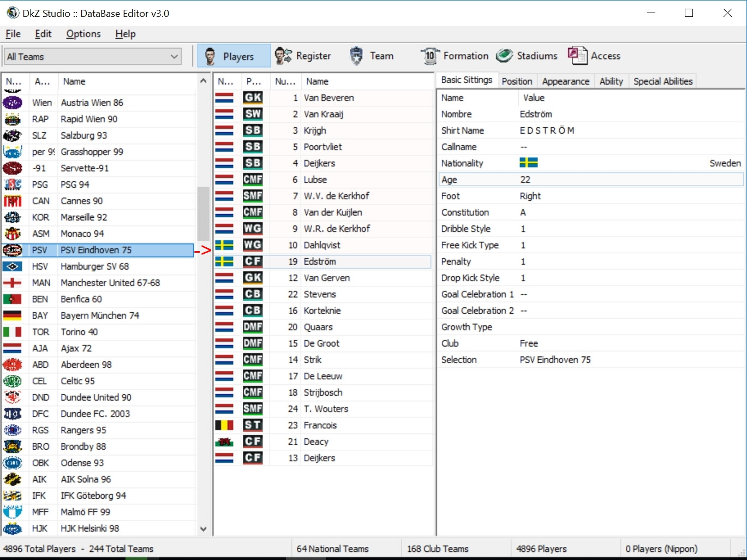This screenshot has width=747, height=560.
Task: Open the Access section
Action: point(594,56)
